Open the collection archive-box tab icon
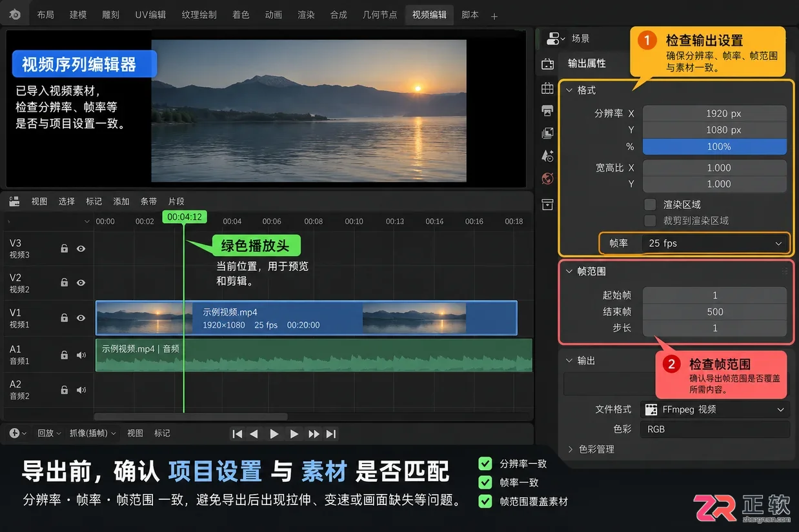This screenshot has height=532, width=799. click(547, 204)
